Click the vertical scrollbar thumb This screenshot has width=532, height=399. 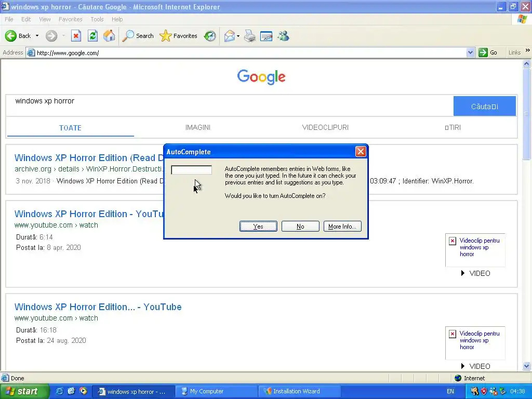coord(527,114)
